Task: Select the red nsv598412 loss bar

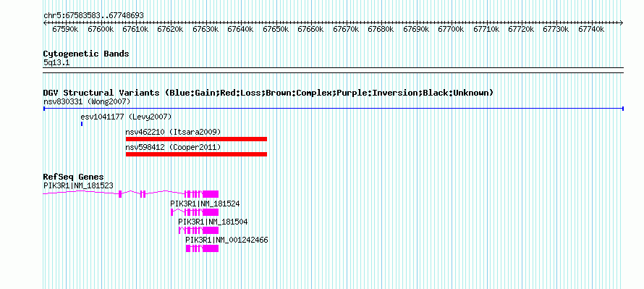Action: pyautogui.click(x=196, y=154)
